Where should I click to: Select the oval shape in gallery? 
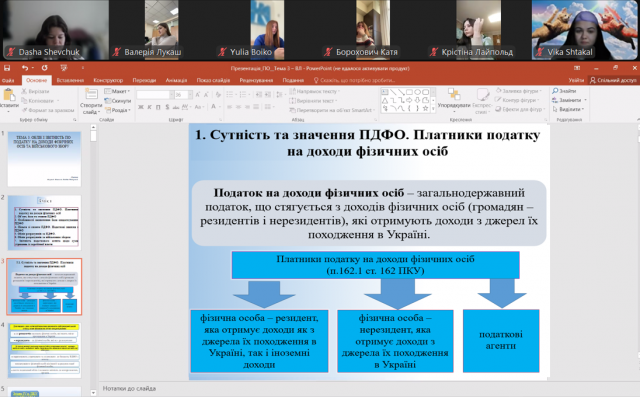(x=417, y=92)
